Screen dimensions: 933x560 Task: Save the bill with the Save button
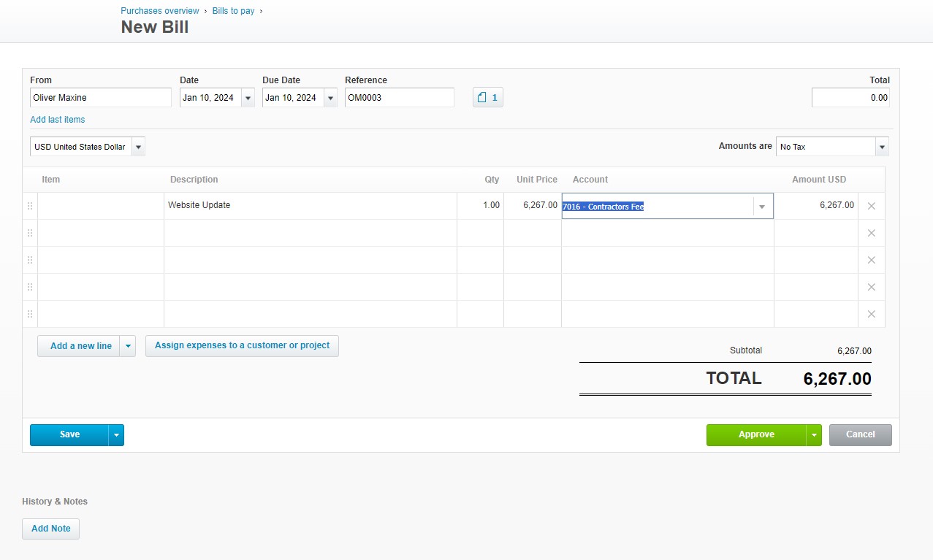click(69, 434)
